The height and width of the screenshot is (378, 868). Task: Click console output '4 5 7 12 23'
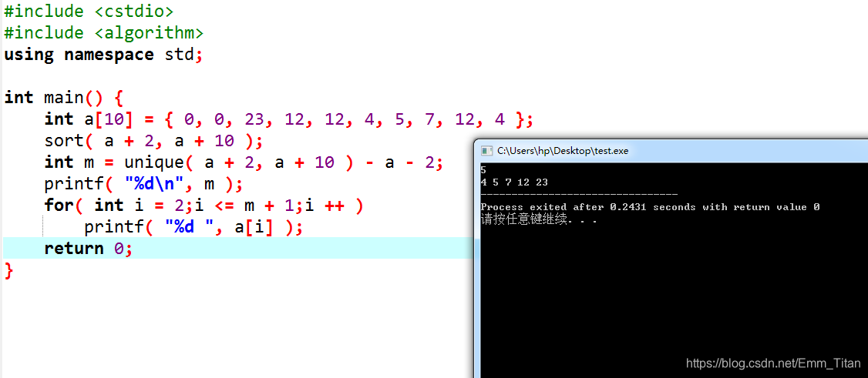(x=514, y=182)
